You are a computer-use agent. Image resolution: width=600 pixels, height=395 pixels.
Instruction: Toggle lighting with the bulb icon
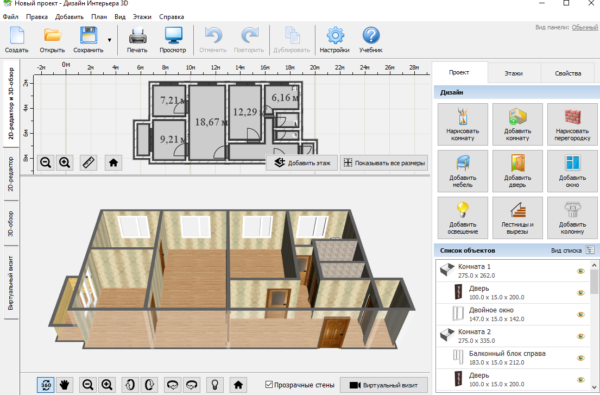(215, 385)
